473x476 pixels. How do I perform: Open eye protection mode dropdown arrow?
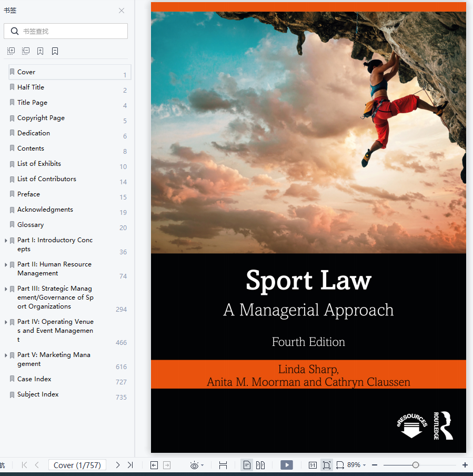(x=203, y=465)
